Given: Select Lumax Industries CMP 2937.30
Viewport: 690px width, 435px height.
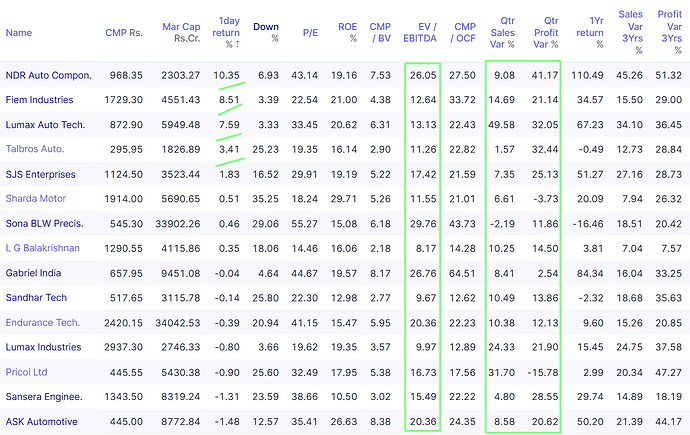Looking at the screenshot, I should 124,347.
